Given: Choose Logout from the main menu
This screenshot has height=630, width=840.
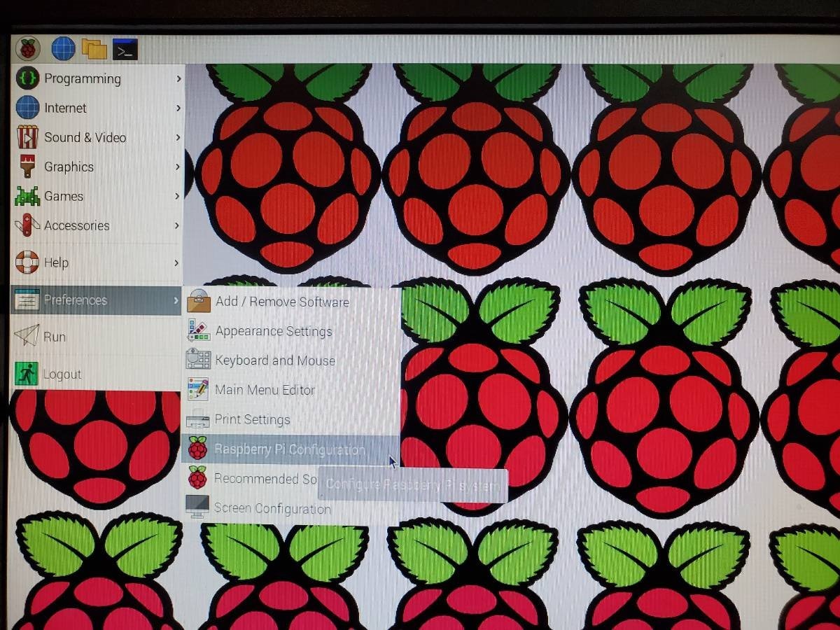Looking at the screenshot, I should (x=97, y=374).
